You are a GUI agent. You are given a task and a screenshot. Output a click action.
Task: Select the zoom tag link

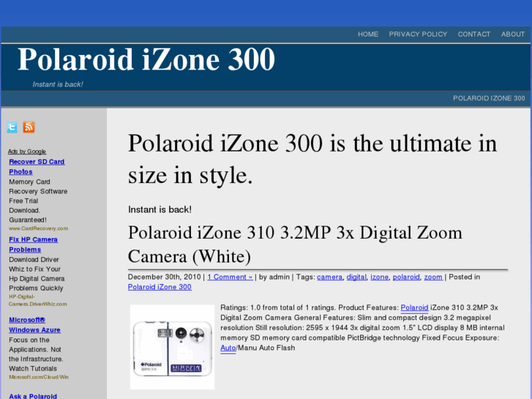click(433, 277)
